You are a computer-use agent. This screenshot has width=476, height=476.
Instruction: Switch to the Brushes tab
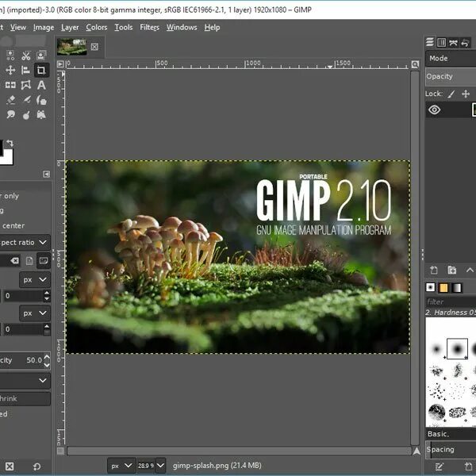click(x=430, y=287)
